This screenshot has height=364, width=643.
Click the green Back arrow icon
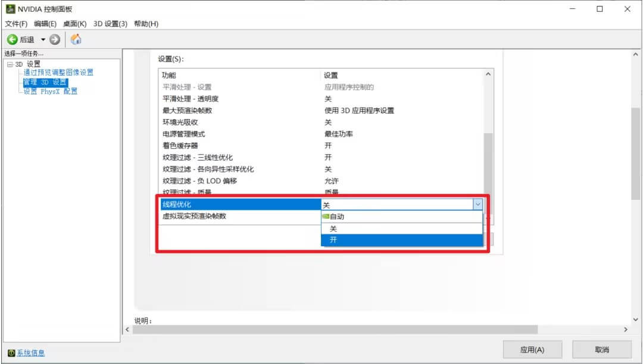click(x=13, y=38)
